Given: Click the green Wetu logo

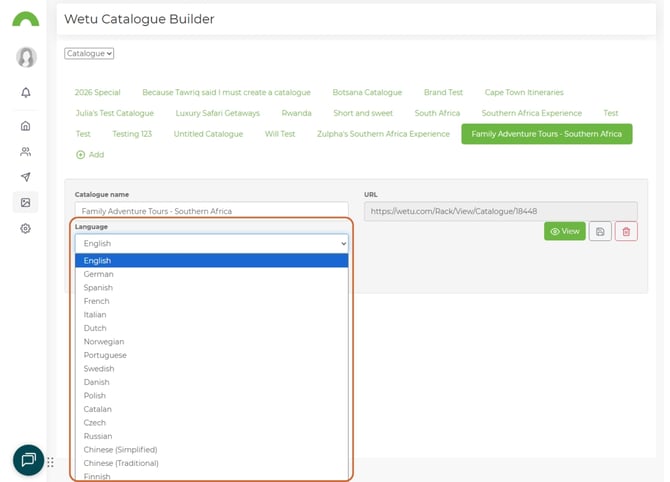Looking at the screenshot, I should 26,19.
